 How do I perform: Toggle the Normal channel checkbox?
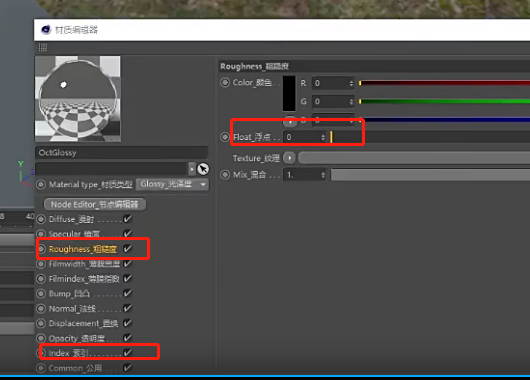pos(127,308)
